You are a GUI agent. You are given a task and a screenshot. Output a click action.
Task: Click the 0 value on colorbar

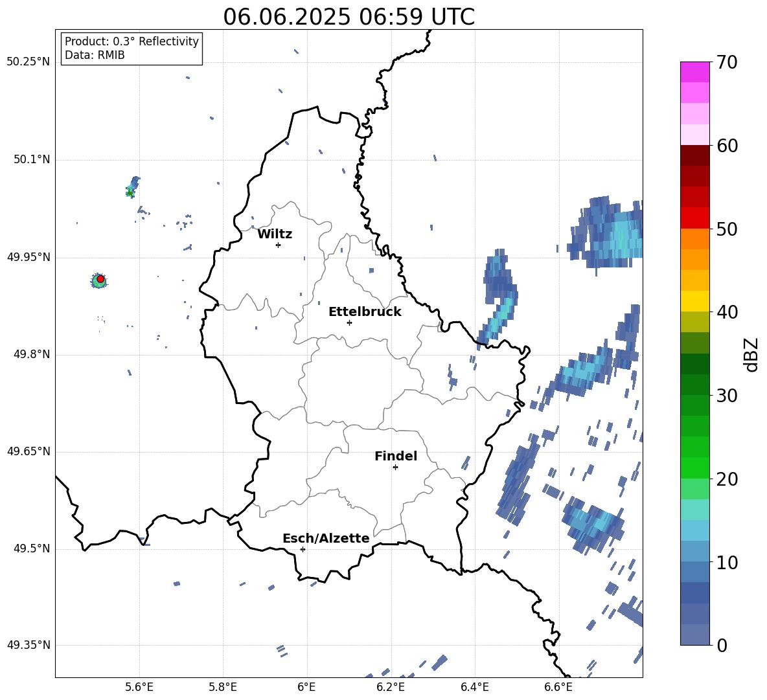[x=722, y=645]
